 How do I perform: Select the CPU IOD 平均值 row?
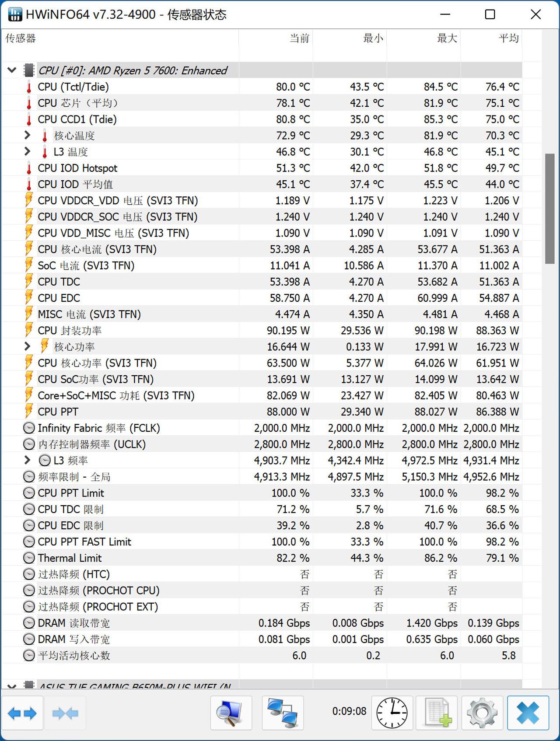262,185
